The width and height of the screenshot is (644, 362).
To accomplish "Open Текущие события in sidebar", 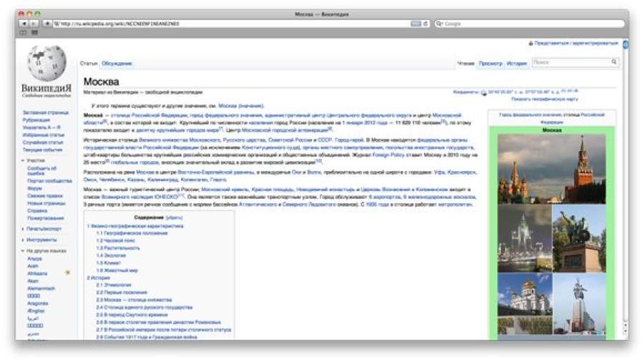I will tap(43, 150).
